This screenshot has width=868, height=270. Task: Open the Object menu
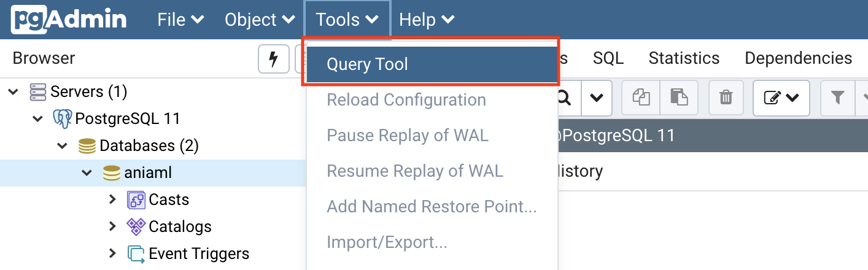(x=260, y=20)
